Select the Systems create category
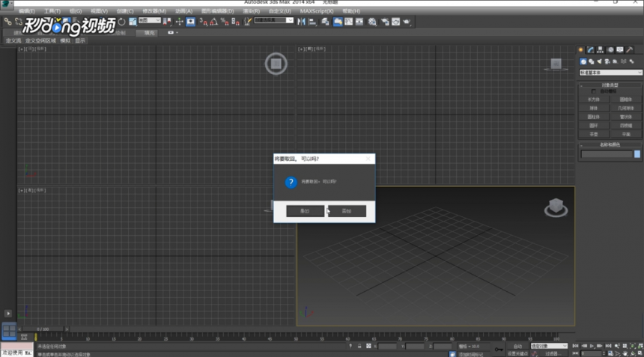644x357 pixels. click(x=632, y=61)
